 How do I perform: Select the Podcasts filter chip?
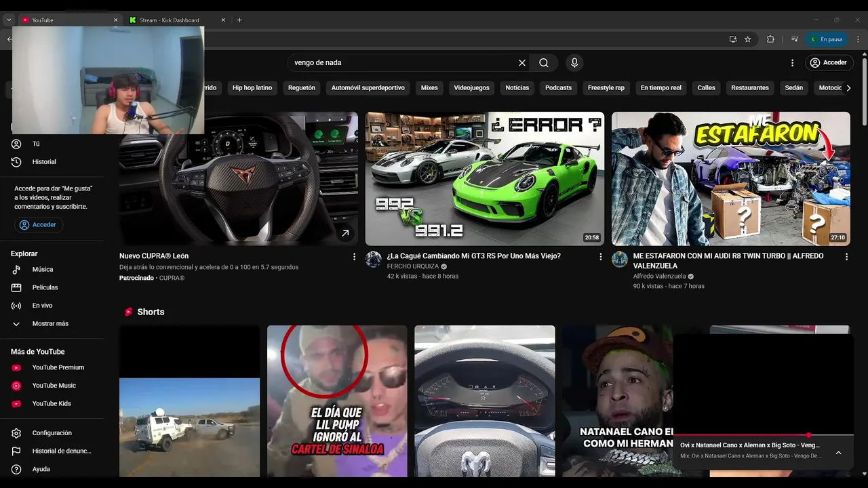(558, 87)
